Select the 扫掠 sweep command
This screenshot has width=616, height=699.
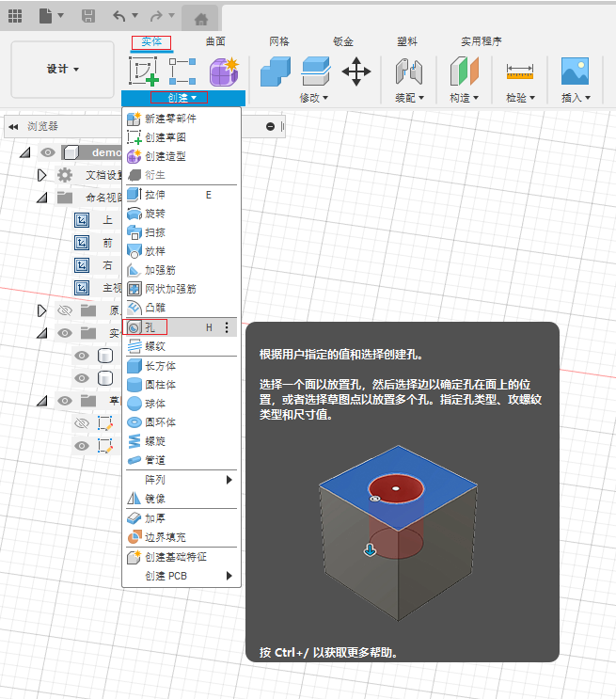tap(182, 232)
